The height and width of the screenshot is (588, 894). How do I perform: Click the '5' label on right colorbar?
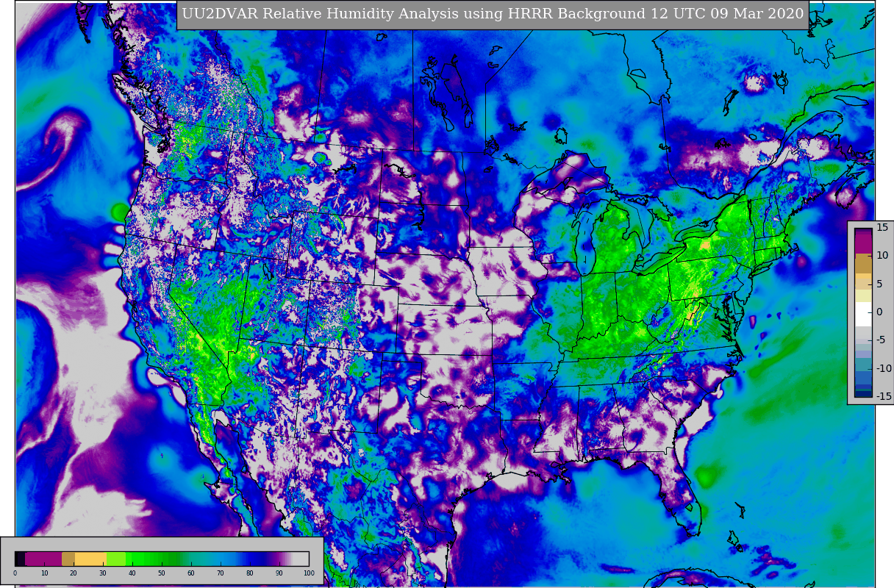(x=879, y=284)
